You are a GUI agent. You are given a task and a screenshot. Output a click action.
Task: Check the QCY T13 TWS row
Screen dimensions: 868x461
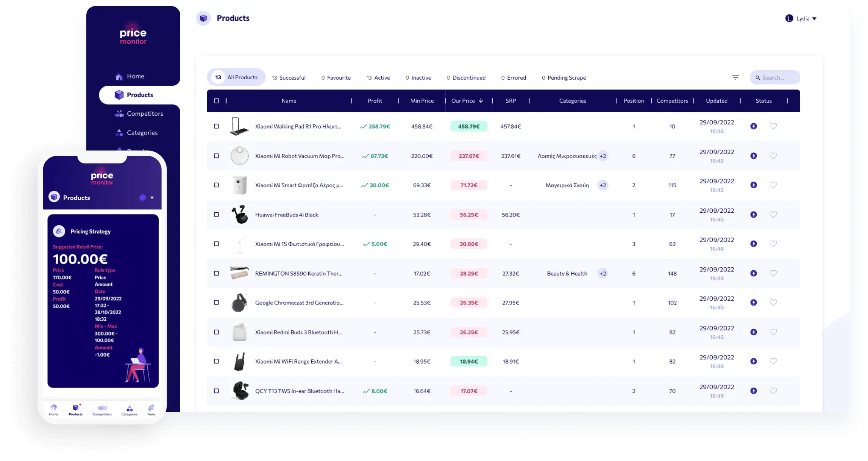216,391
